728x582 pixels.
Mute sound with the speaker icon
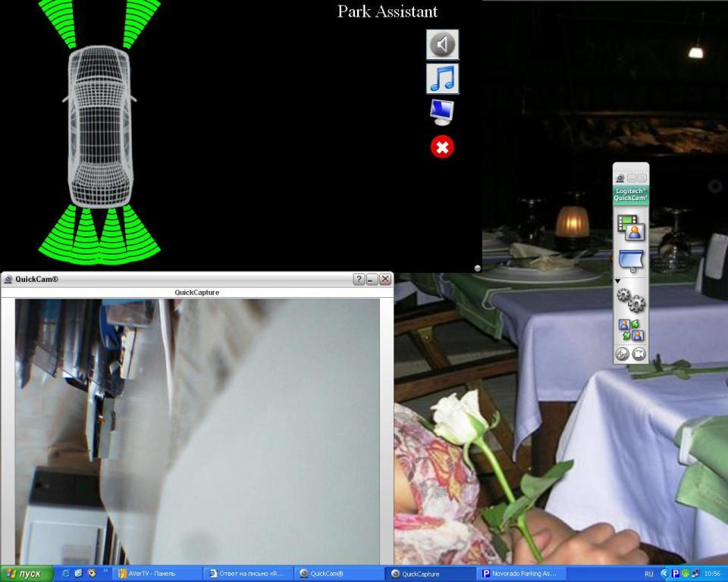pyautogui.click(x=442, y=45)
